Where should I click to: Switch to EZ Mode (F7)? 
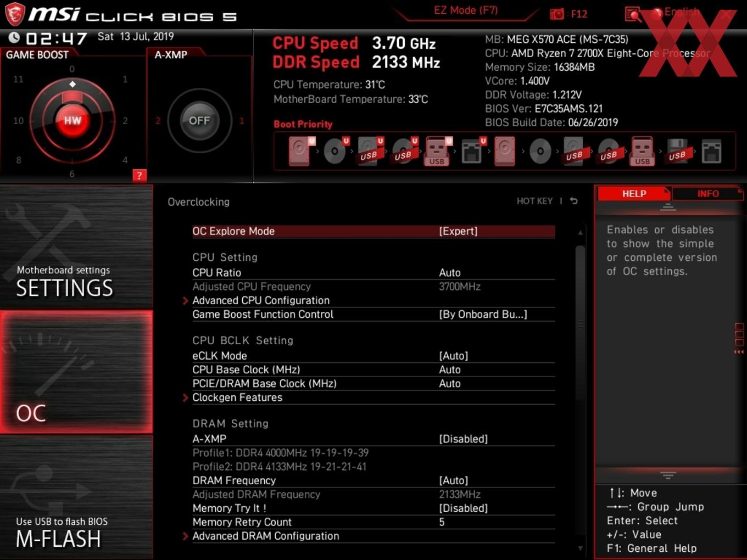click(x=466, y=10)
